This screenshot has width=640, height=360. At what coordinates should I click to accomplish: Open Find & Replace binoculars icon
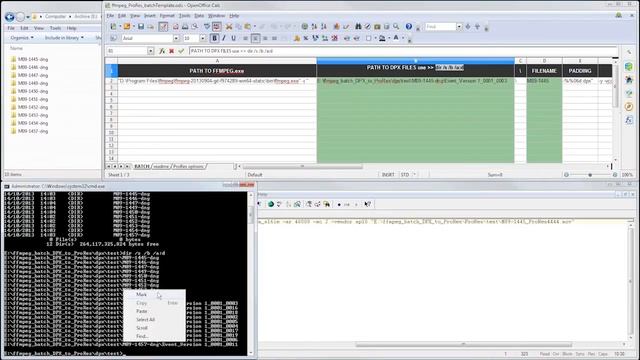coord(358,27)
